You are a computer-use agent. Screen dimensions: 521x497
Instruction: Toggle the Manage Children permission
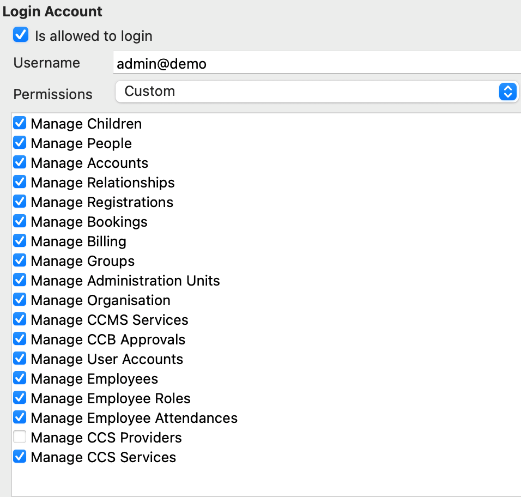(20, 123)
